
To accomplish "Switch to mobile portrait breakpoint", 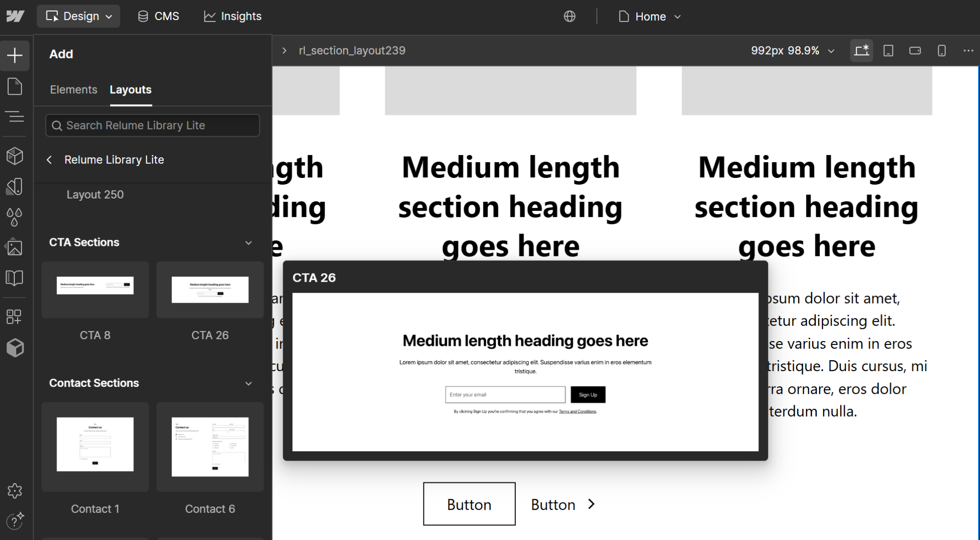I will (x=941, y=51).
